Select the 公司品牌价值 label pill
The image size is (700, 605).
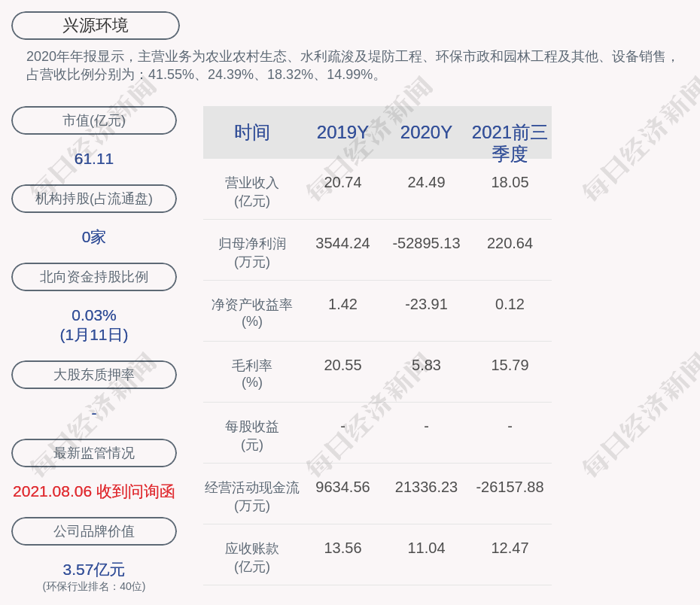[94, 531]
